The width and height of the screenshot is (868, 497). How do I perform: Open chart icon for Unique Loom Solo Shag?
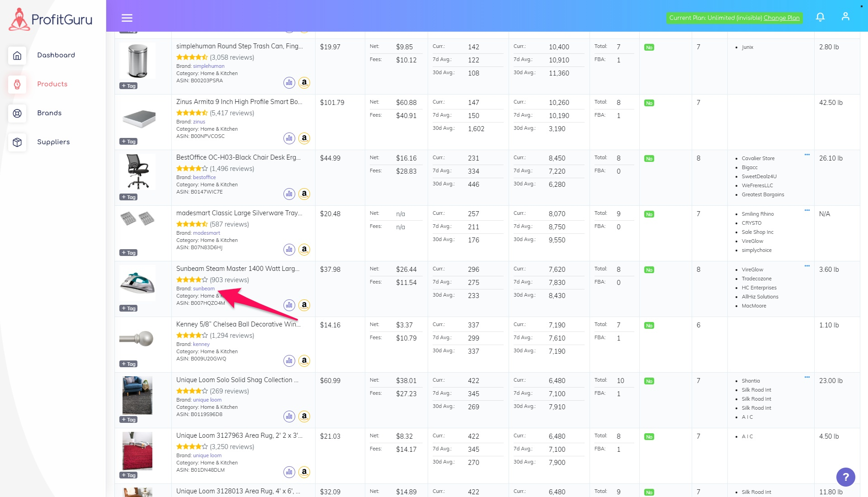click(x=289, y=416)
